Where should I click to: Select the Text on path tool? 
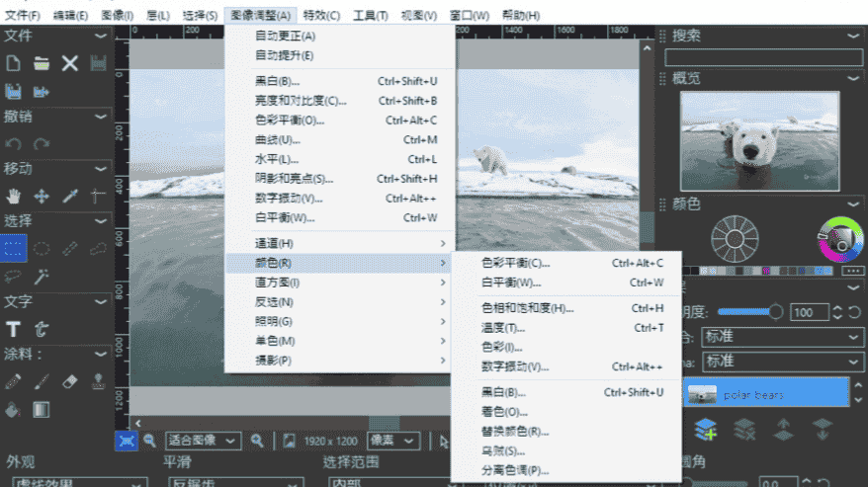tap(42, 329)
